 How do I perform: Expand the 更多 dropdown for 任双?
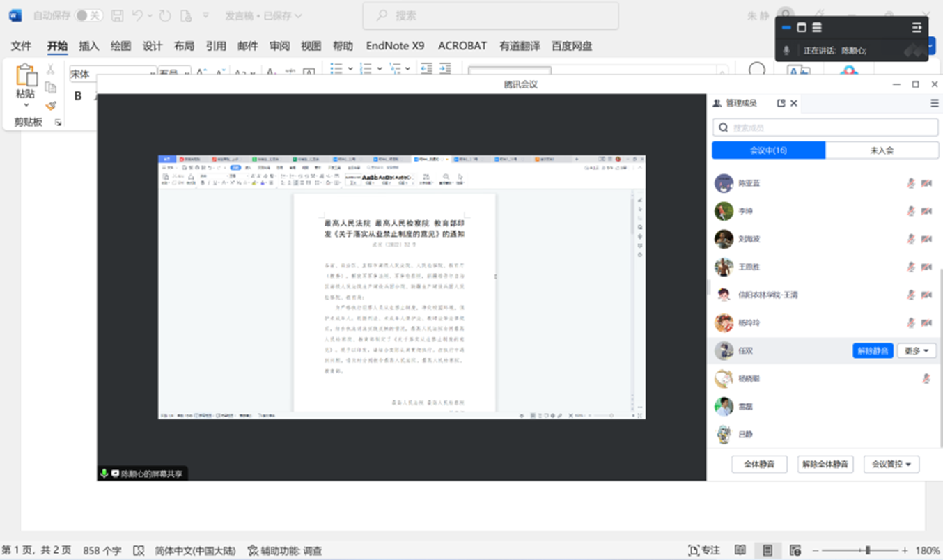click(x=915, y=351)
